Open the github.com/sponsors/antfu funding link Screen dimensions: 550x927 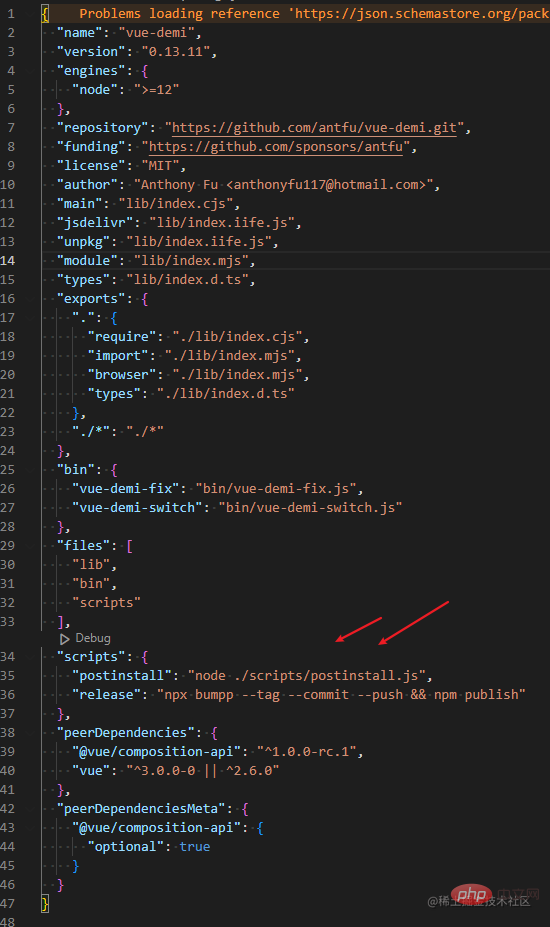tap(276, 147)
